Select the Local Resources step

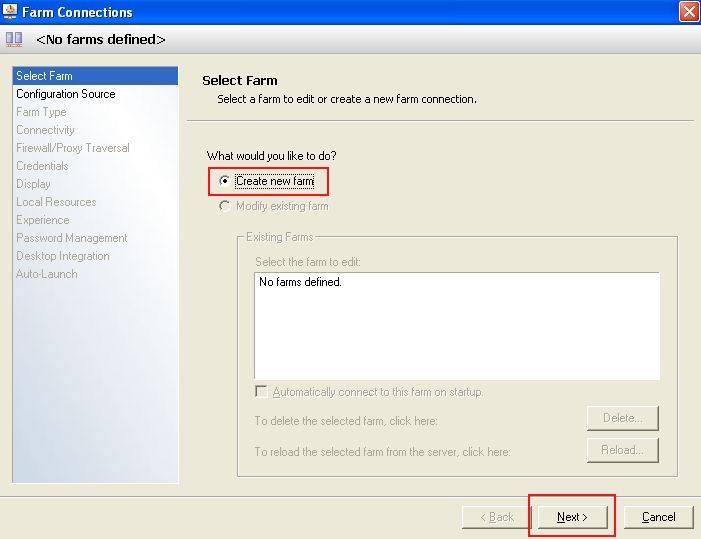point(95,202)
